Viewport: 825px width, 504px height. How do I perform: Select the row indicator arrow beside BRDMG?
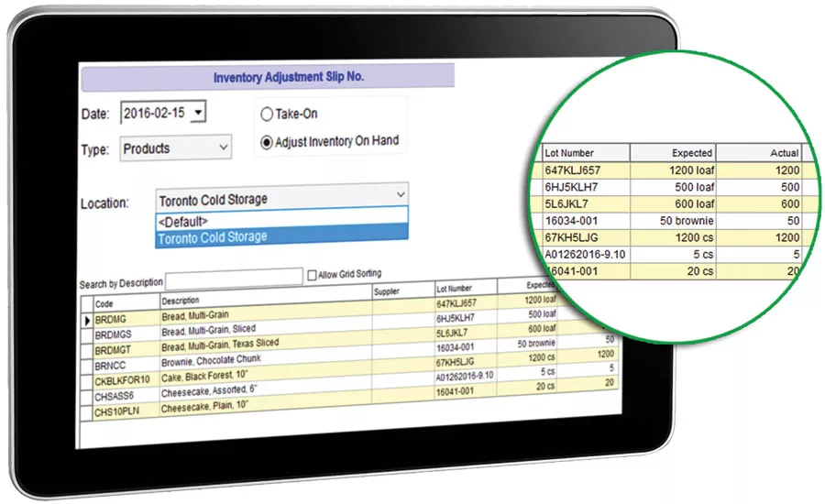87,320
